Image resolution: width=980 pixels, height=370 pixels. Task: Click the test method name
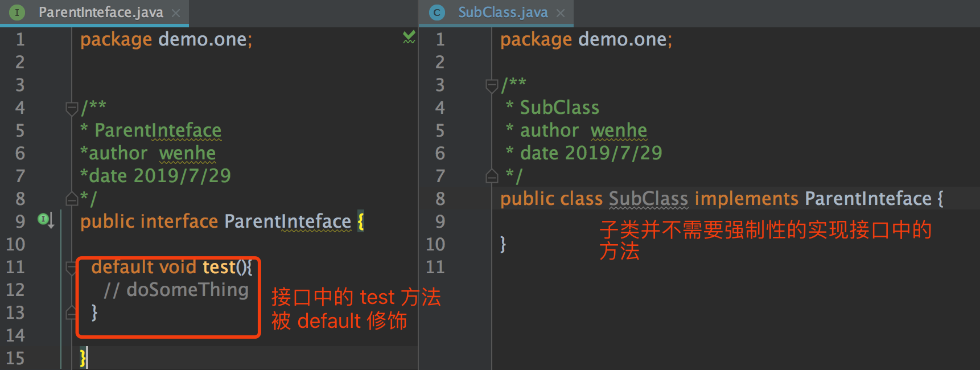[x=219, y=266]
